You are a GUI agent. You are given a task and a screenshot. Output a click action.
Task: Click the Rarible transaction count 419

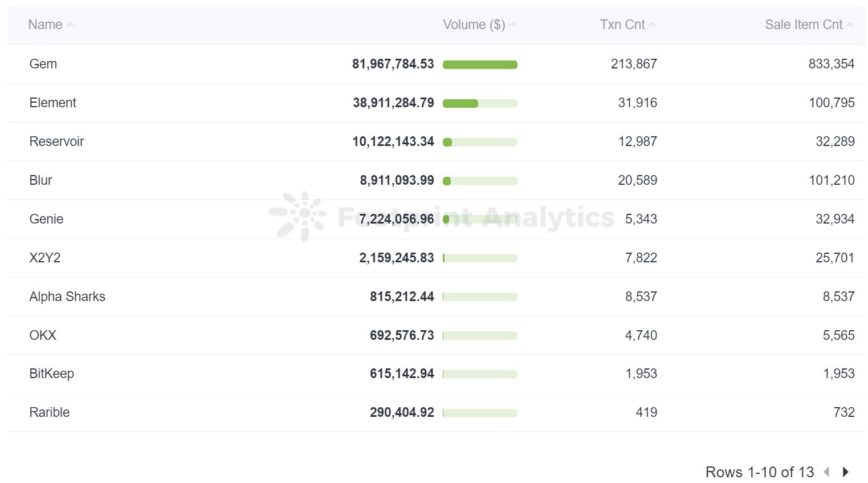pyautogui.click(x=646, y=412)
